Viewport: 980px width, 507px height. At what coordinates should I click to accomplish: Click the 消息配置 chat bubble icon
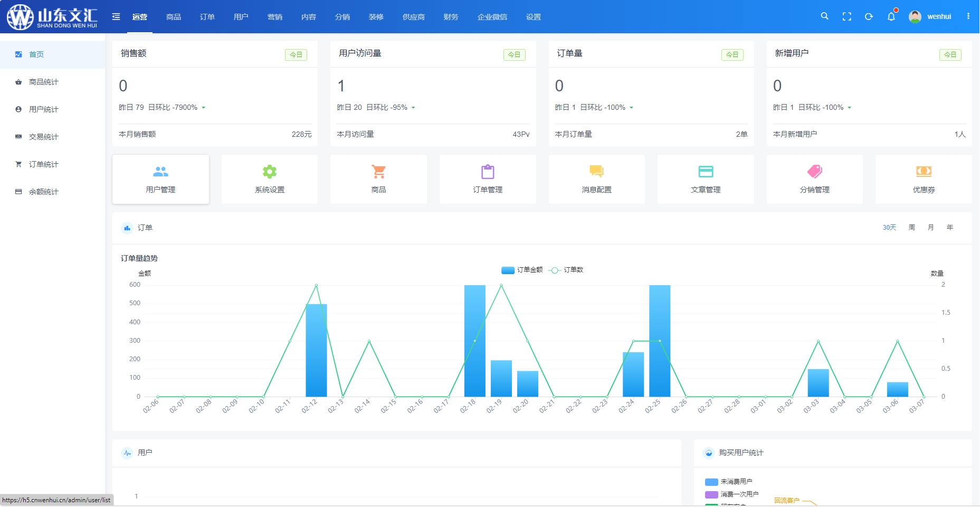[596, 172]
